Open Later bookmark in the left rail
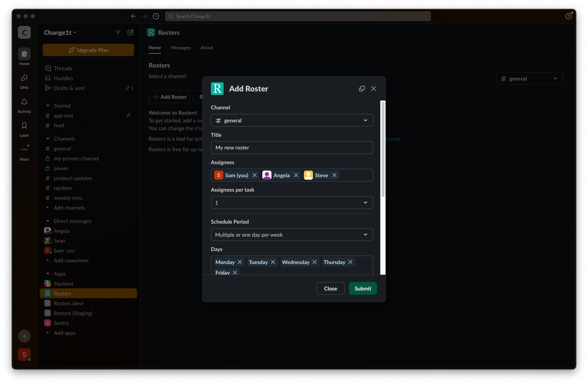 (24, 129)
